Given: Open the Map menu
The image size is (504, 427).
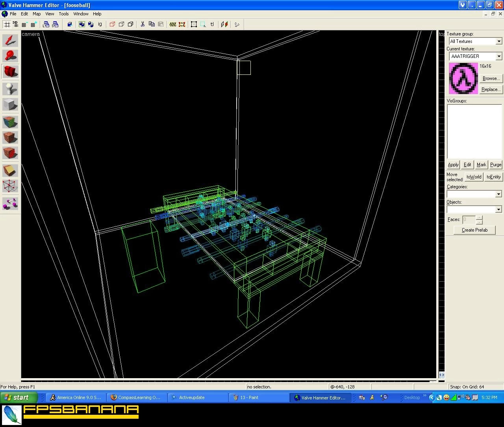Looking at the screenshot, I should click(37, 14).
